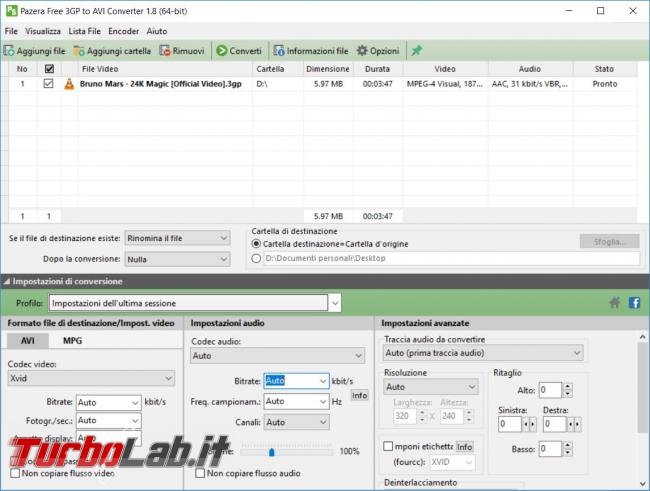Click the Ritaglio Alto value field
Screen dimensions: 650x491
pyautogui.click(x=550, y=390)
